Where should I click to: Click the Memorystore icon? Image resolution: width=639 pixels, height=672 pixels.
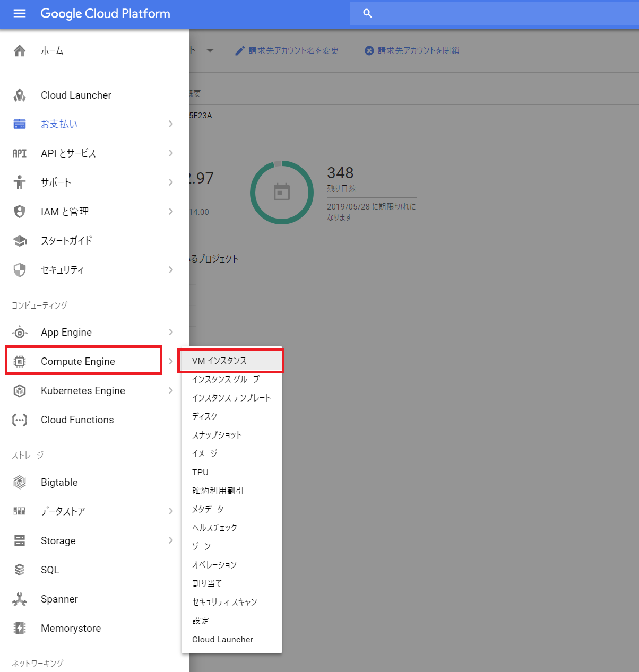click(20, 629)
